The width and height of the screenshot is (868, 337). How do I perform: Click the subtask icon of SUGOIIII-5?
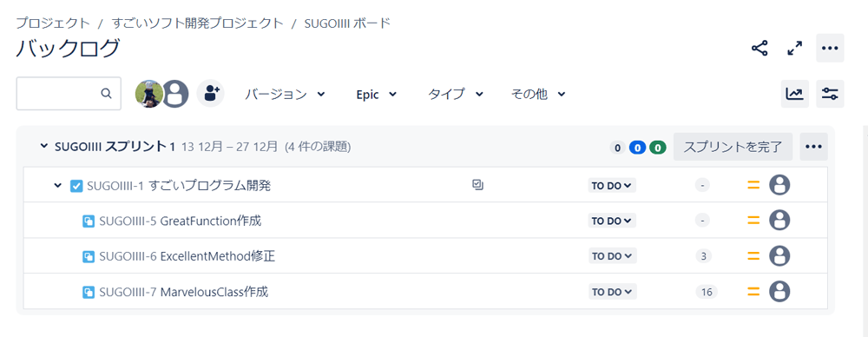89,221
